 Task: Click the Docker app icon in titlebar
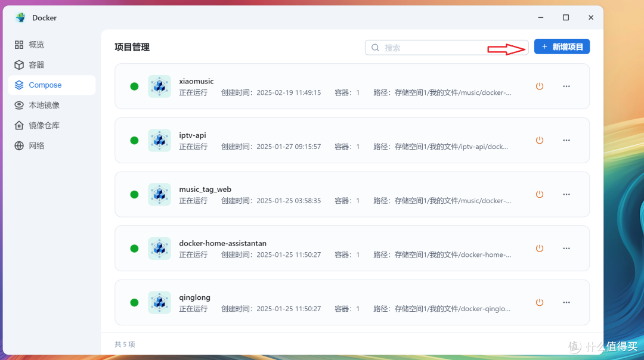pos(20,17)
